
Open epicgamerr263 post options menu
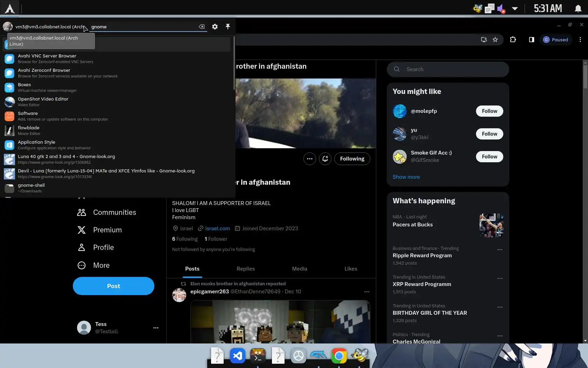[x=367, y=292]
